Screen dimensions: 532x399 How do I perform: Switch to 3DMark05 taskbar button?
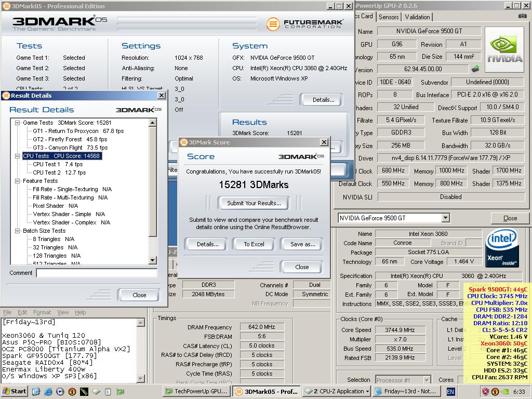coord(267,391)
